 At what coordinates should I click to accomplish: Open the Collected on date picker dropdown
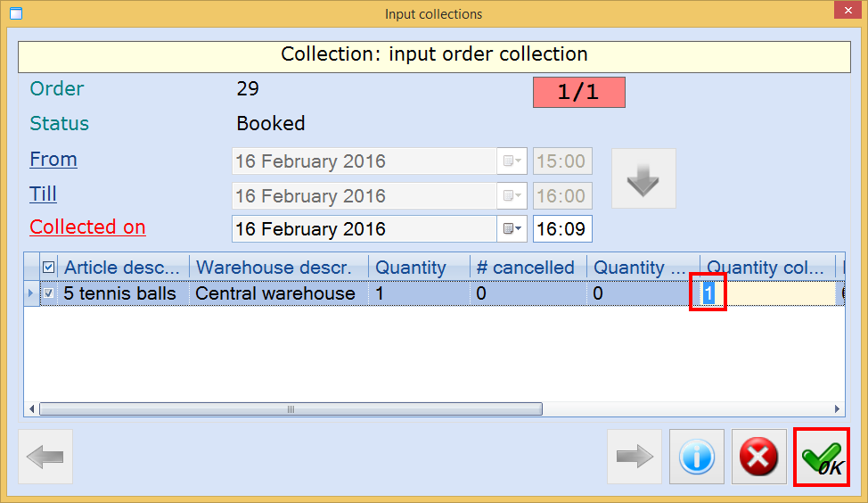[512, 229]
